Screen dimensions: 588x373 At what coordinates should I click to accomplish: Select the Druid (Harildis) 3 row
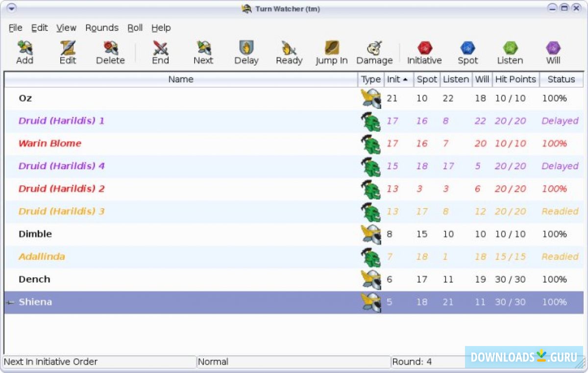[x=294, y=212]
